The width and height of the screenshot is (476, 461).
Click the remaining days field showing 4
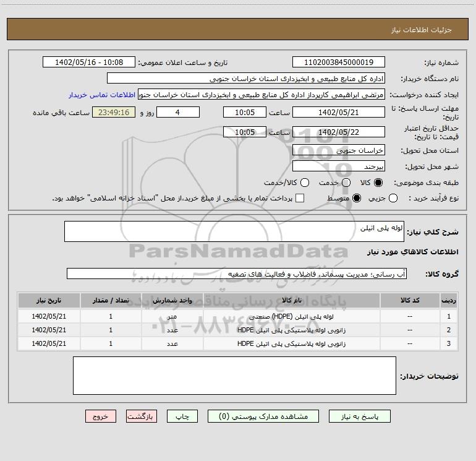pyautogui.click(x=178, y=112)
